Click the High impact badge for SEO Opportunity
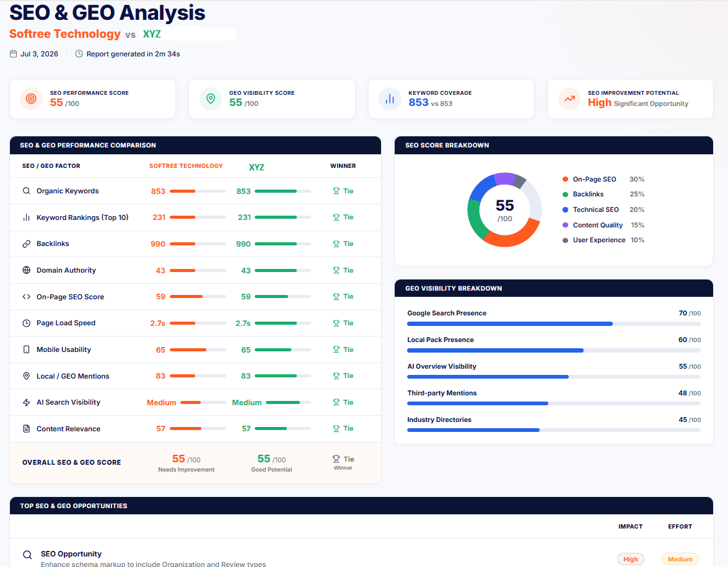The width and height of the screenshot is (728, 567). (x=630, y=559)
